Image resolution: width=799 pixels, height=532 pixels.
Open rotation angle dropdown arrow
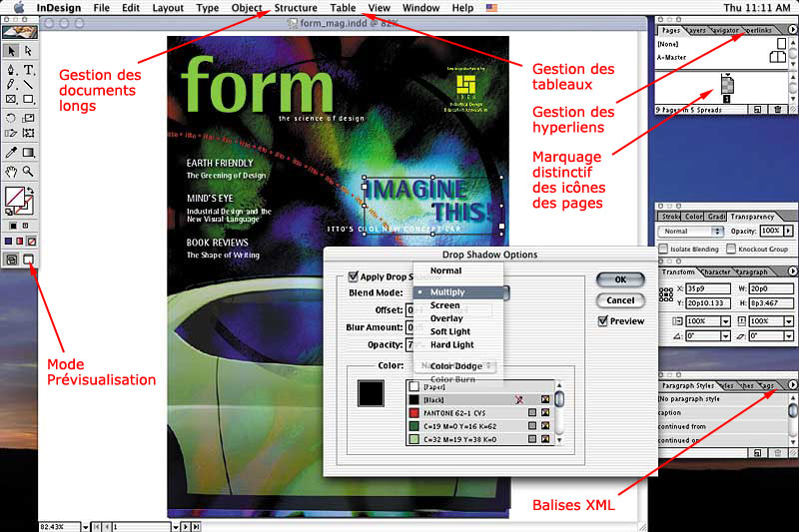(x=725, y=336)
